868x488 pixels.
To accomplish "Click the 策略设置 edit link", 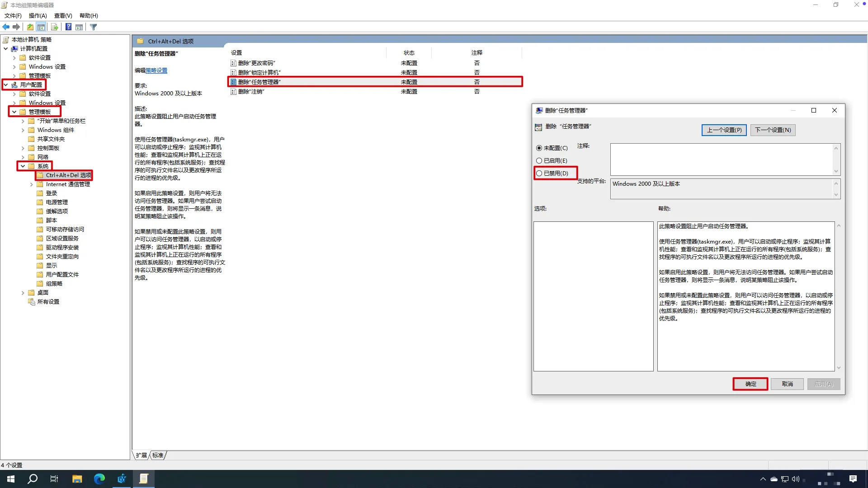I will tap(156, 70).
